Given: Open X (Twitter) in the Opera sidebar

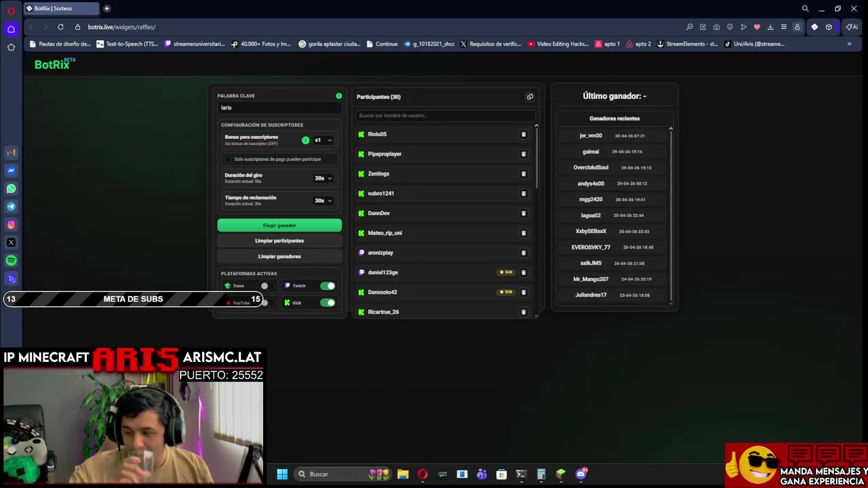Looking at the screenshot, I should point(11,243).
